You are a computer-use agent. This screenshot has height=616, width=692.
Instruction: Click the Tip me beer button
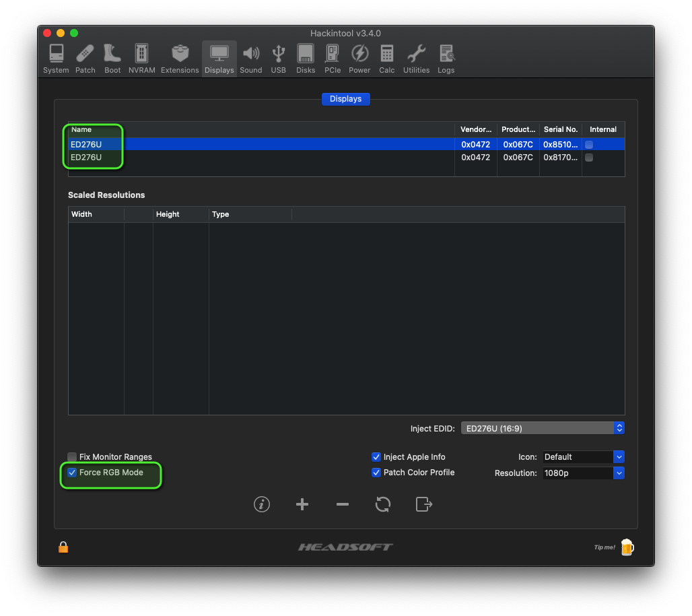[626, 547]
